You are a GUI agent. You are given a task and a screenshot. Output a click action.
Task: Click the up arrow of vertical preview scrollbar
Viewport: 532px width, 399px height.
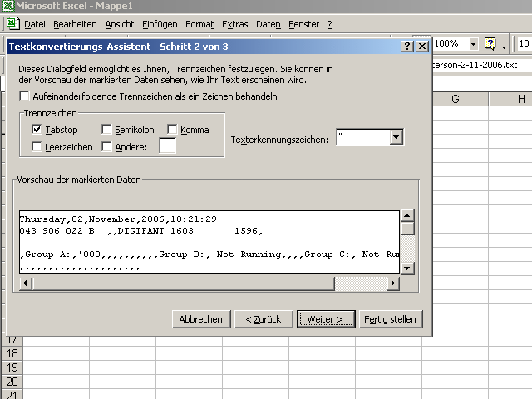click(407, 218)
